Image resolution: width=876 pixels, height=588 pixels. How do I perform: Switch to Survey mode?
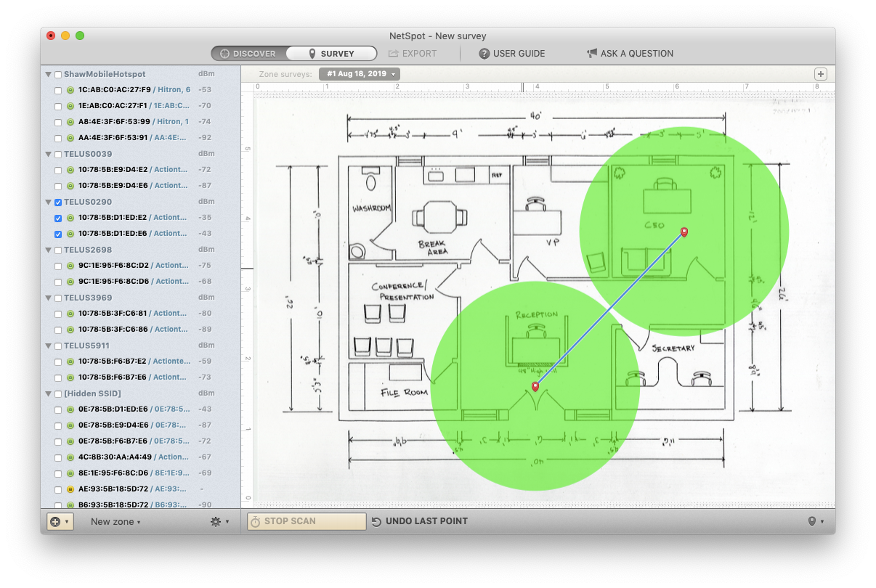pos(331,54)
